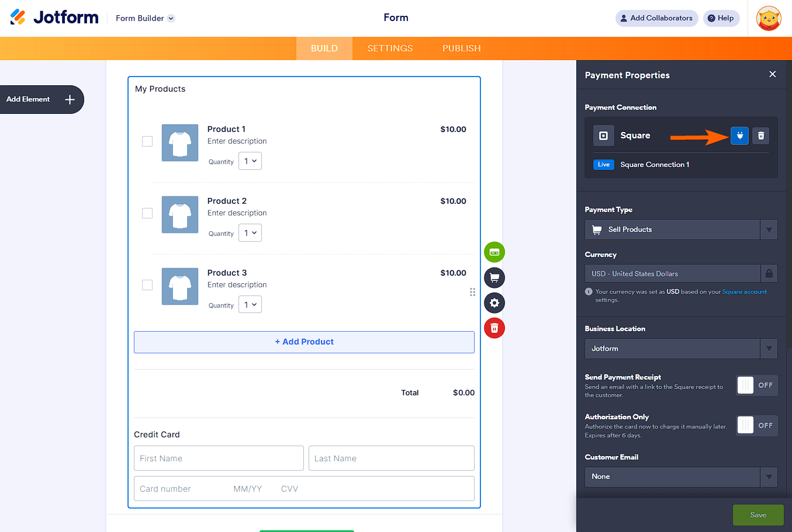Check the Product 3 checkbox
This screenshot has width=792, height=532.
tap(147, 285)
